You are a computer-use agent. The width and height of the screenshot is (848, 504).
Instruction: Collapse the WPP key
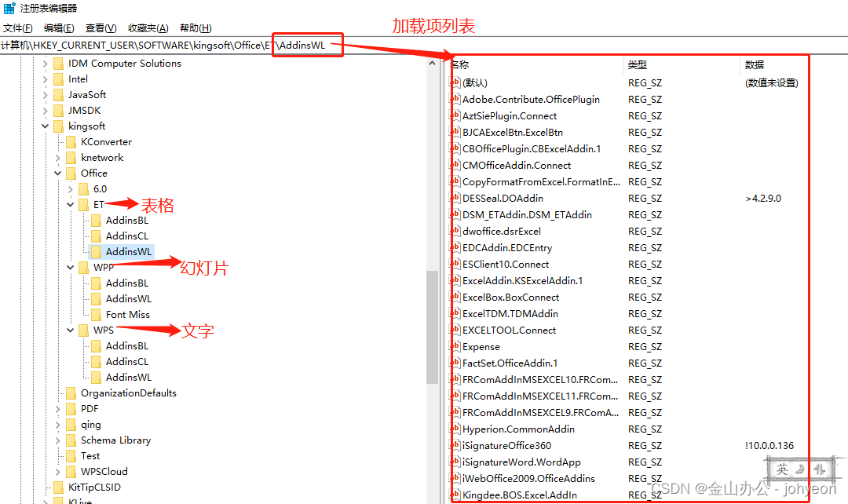click(71, 268)
